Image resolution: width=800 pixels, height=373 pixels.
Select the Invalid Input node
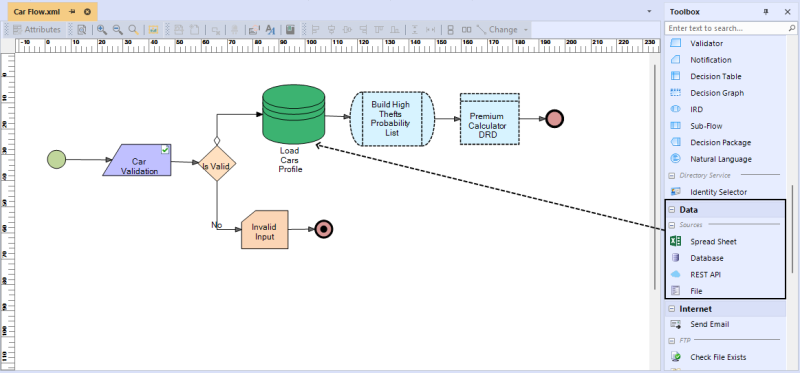pos(265,230)
